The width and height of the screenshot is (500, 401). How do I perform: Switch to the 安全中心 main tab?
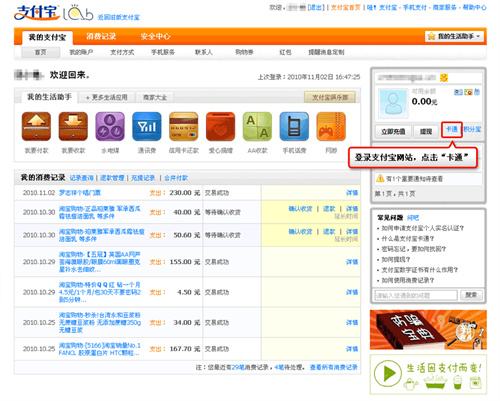pos(155,36)
